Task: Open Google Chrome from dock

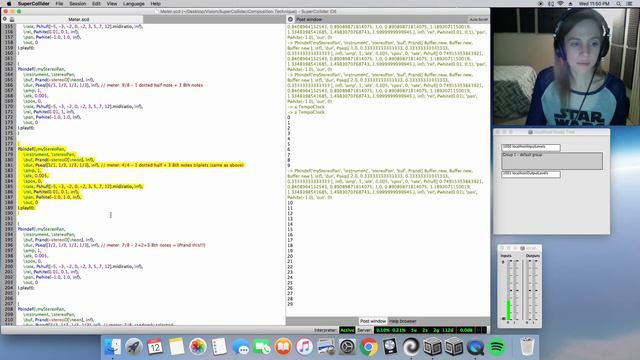Action: (369, 347)
